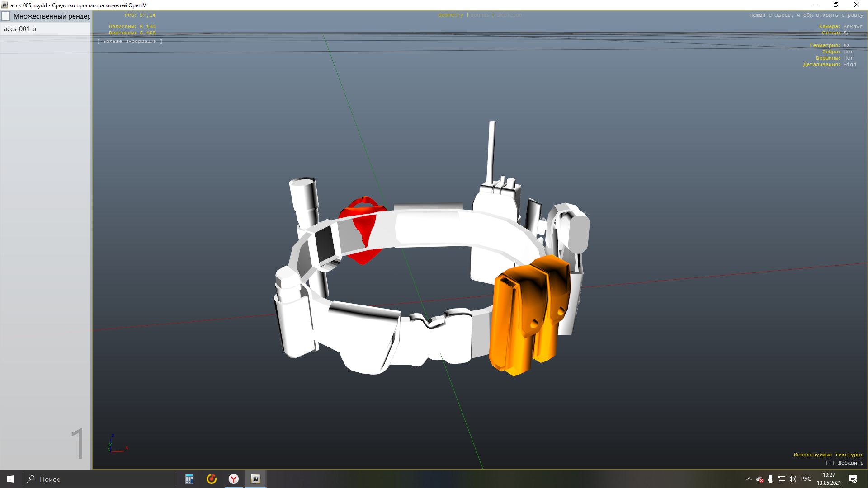
Task: Show hidden system tray icons
Action: (x=749, y=479)
